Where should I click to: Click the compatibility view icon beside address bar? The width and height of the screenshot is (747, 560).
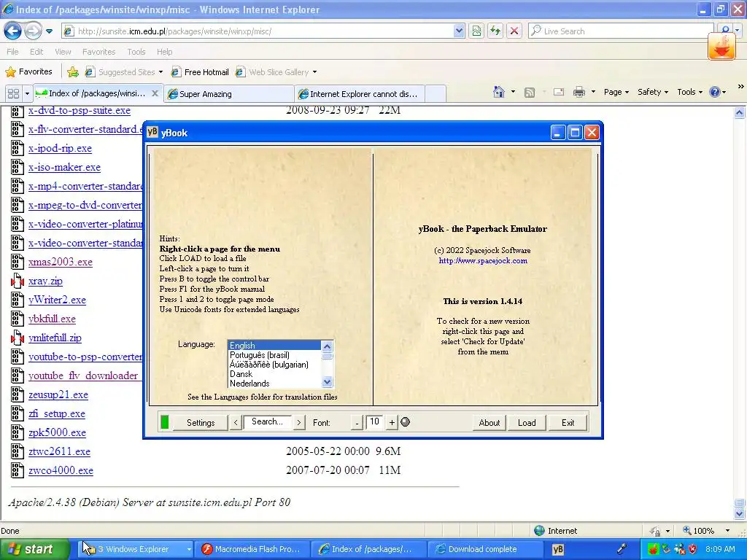pyautogui.click(x=476, y=31)
